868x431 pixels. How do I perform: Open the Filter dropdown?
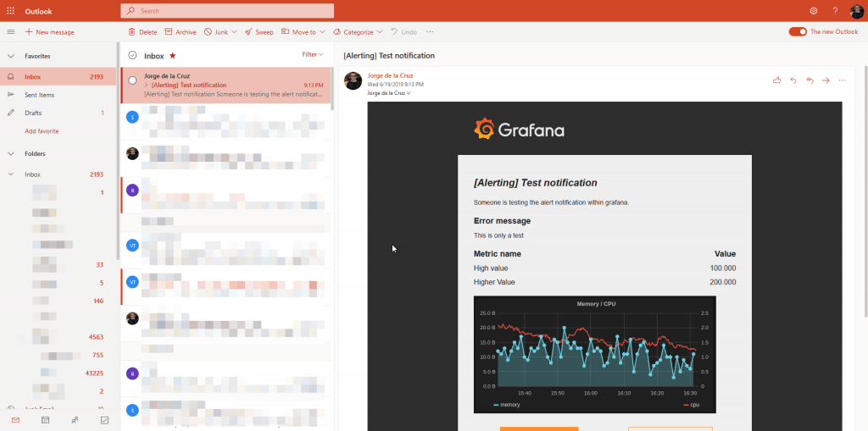click(x=312, y=54)
